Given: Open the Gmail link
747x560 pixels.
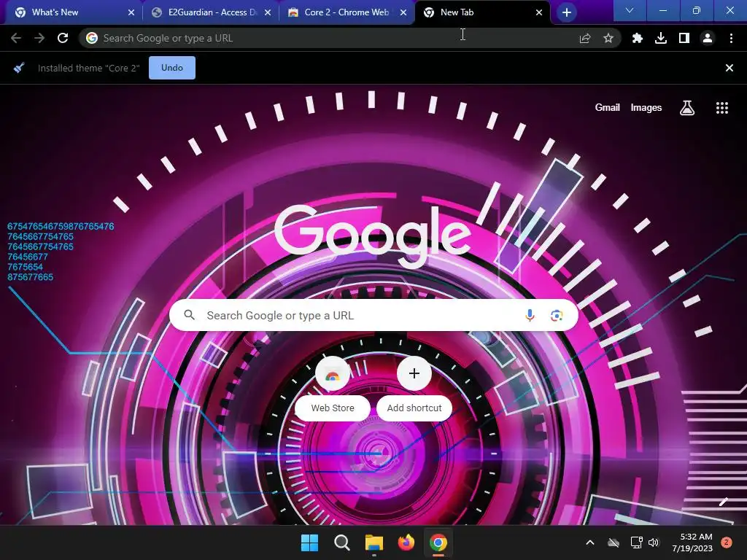Looking at the screenshot, I should coord(608,108).
